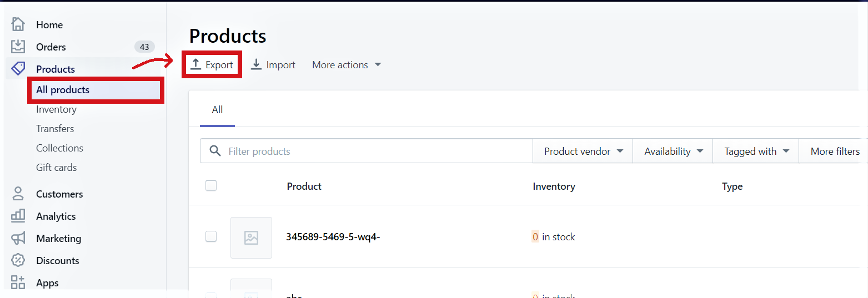Click the Products tag icon
The image size is (868, 298).
(x=18, y=69)
